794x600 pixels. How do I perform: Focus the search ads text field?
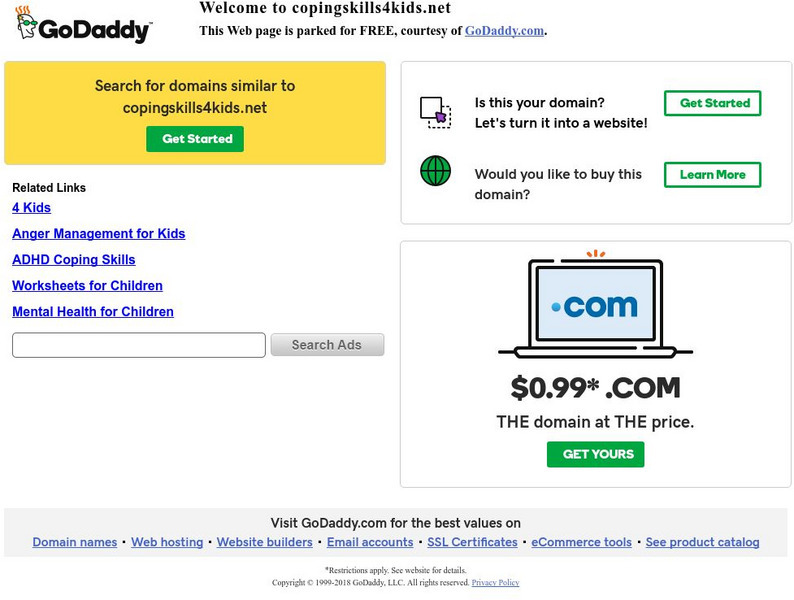pyautogui.click(x=139, y=345)
